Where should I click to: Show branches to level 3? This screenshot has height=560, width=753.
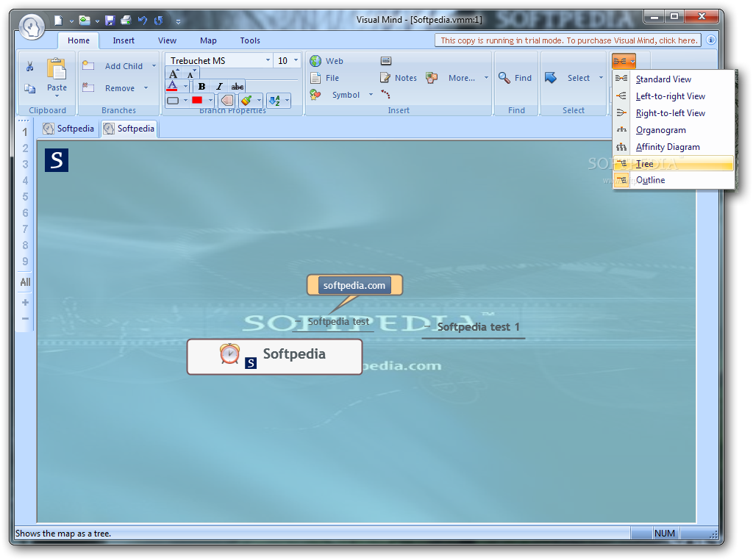coord(25,164)
